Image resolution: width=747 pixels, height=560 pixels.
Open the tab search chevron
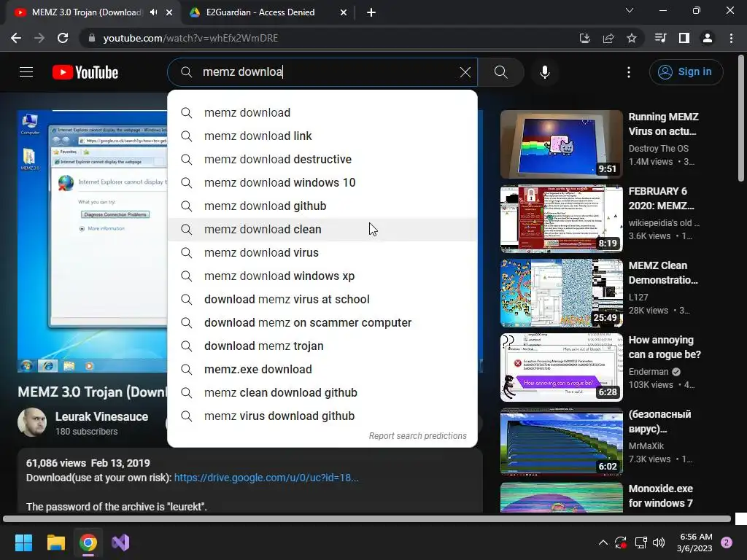[630, 10]
